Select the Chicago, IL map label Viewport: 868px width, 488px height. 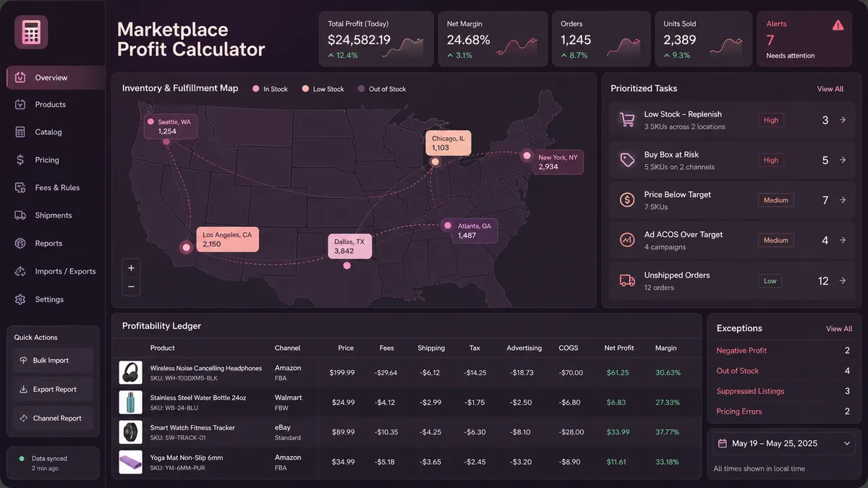pos(448,142)
